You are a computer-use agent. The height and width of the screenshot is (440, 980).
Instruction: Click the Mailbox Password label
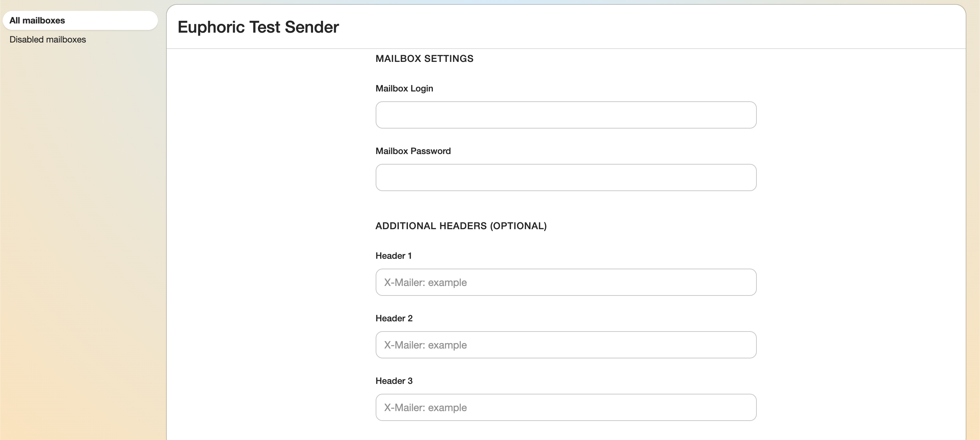pos(413,151)
